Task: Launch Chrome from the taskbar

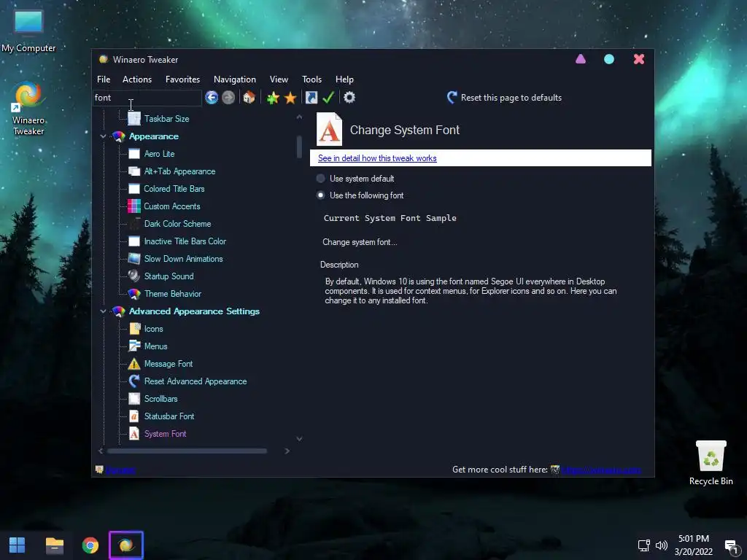Action: click(90, 545)
